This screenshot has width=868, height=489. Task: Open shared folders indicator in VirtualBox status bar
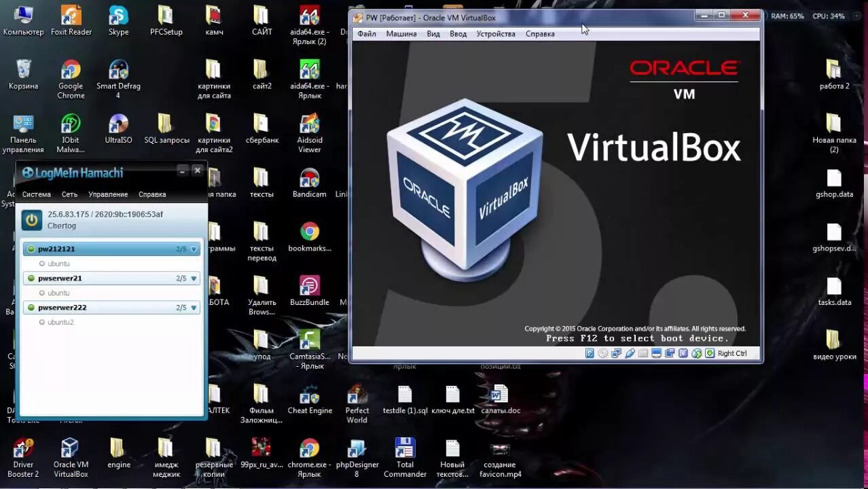pos(643,353)
